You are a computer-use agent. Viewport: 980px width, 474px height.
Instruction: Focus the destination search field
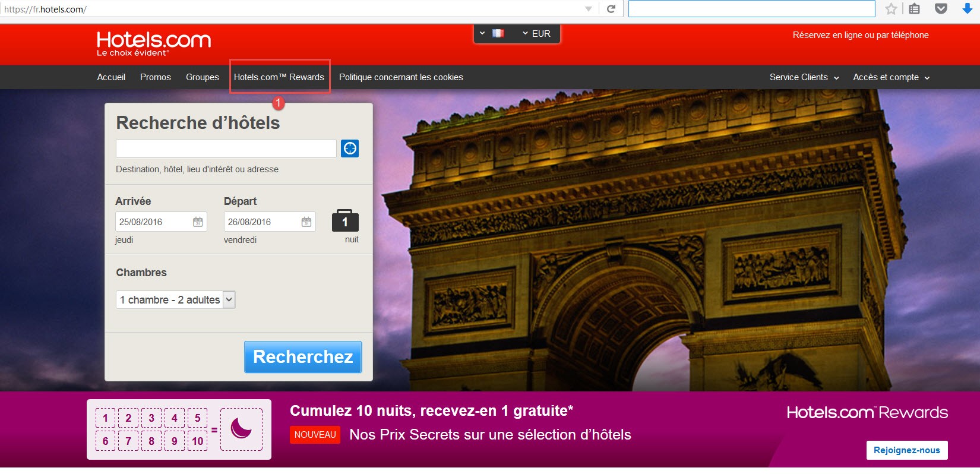tap(226, 148)
